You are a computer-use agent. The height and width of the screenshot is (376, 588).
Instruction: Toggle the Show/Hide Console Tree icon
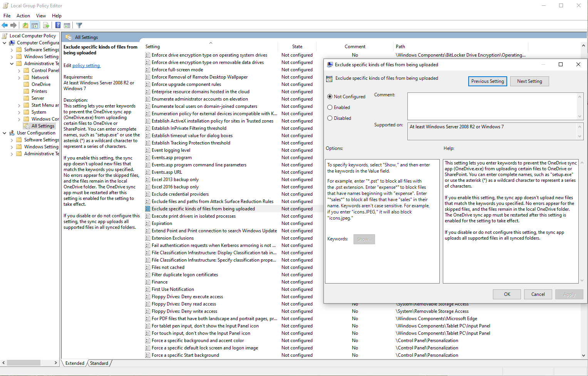(x=35, y=25)
